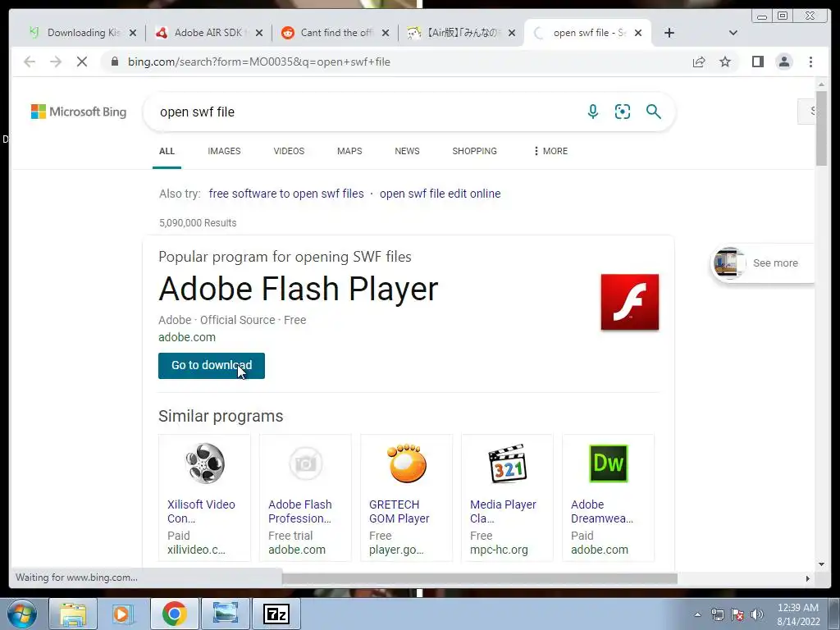This screenshot has height=630, width=840.
Task: Click the Chrome taskbar icon
Action: 174,614
